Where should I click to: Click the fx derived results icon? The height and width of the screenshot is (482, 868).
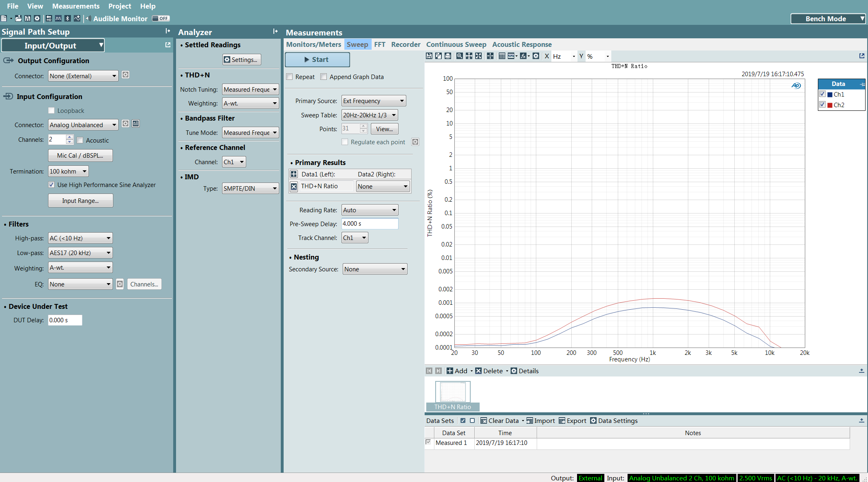(523, 56)
